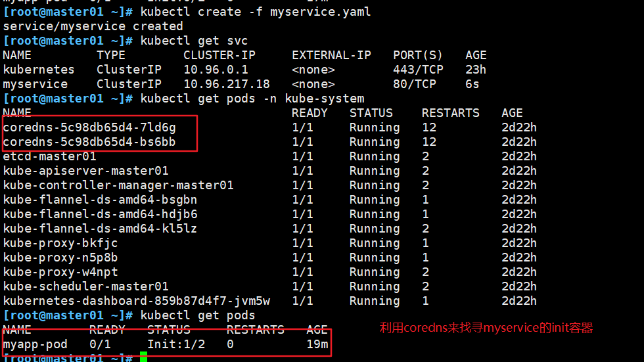The height and width of the screenshot is (362, 644).
Task: Select the 'service/myservice created' output line
Action: pyautogui.click(x=93, y=26)
